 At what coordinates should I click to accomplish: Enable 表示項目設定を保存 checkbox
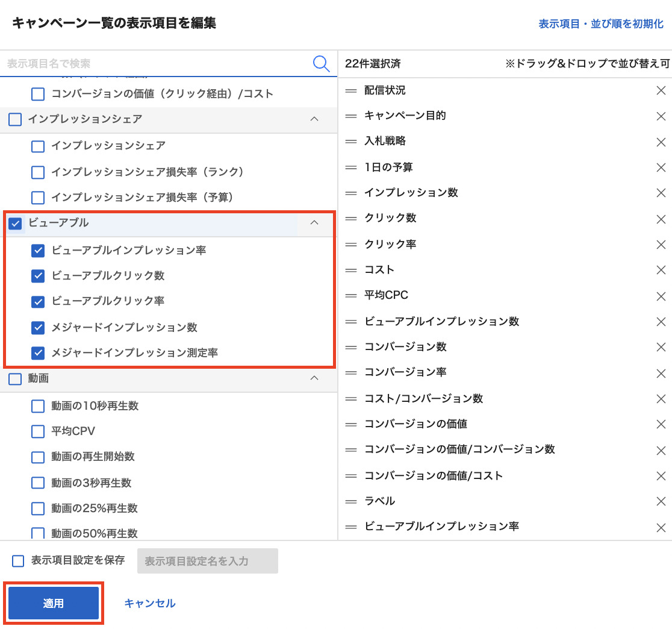pos(18,561)
